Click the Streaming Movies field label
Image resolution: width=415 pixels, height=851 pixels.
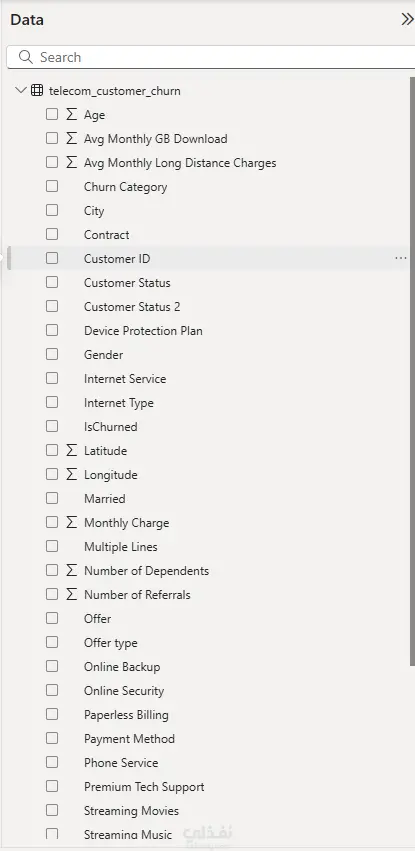pyautogui.click(x=131, y=811)
